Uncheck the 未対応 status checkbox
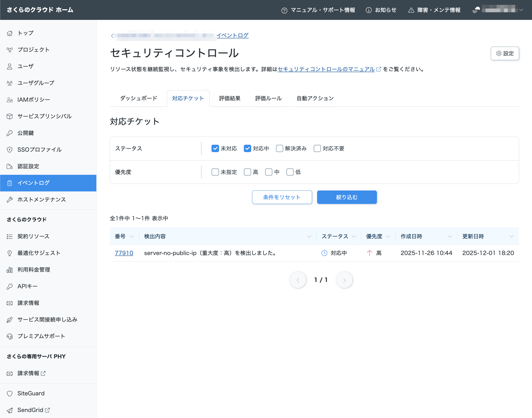 pos(215,149)
